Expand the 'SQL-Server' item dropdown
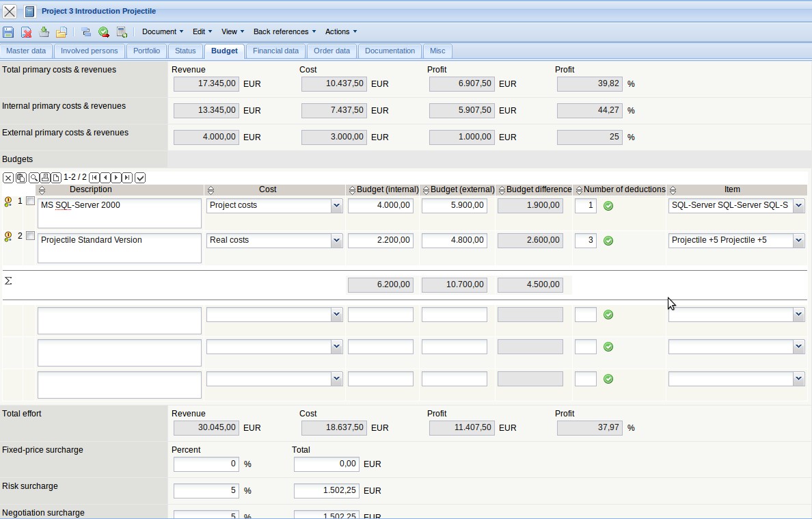Screen dimensions: 812x519 click(x=798, y=206)
